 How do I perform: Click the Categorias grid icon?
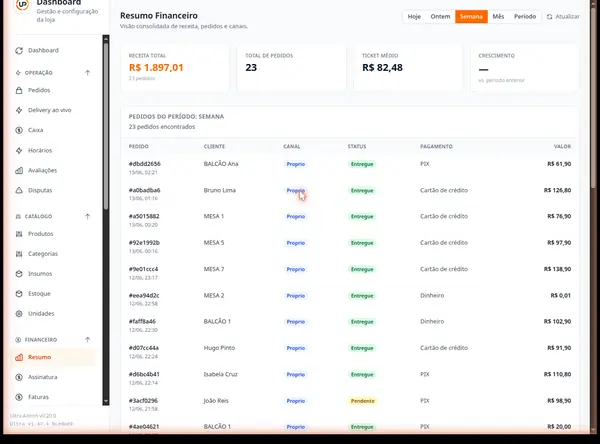[19, 254]
